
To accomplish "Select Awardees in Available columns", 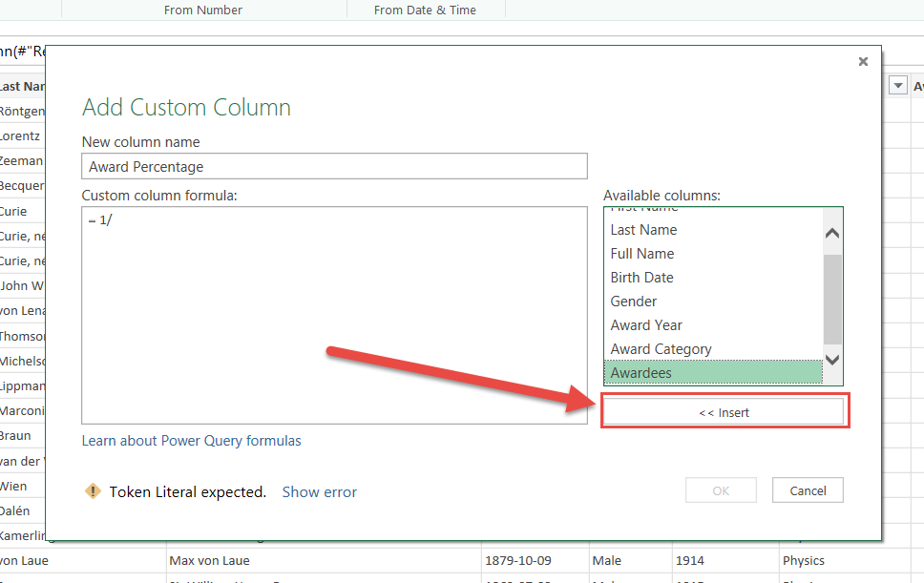I will coord(640,373).
